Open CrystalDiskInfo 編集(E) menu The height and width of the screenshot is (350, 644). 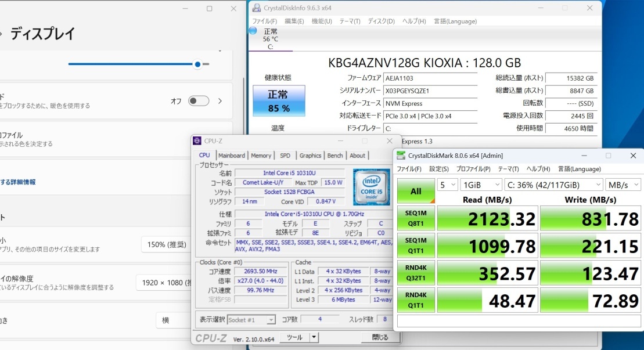294,21
